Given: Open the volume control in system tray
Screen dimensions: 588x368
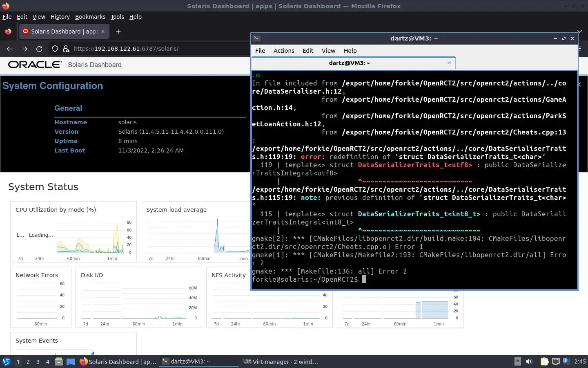Looking at the screenshot, I should click(529, 361).
